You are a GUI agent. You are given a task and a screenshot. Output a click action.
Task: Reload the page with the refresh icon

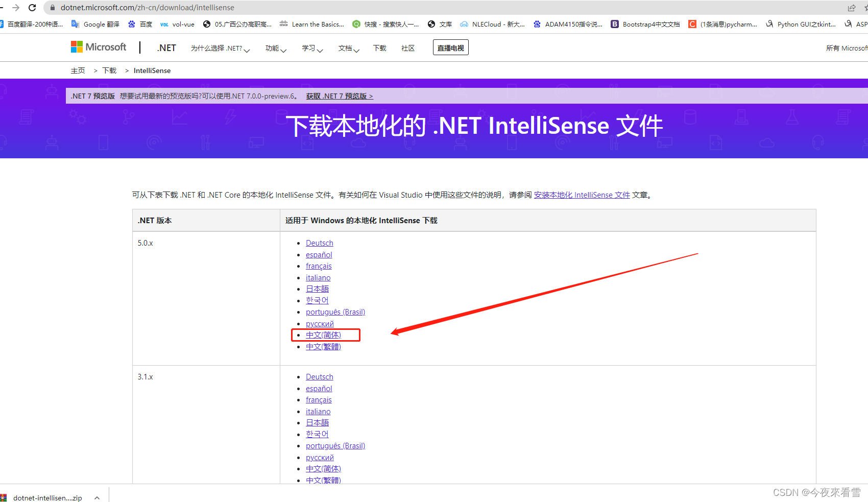pos(32,8)
